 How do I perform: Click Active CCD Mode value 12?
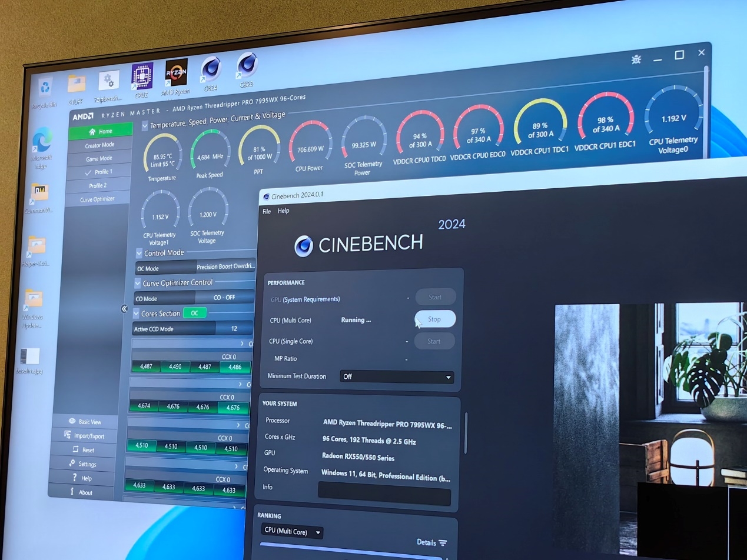pyautogui.click(x=234, y=329)
